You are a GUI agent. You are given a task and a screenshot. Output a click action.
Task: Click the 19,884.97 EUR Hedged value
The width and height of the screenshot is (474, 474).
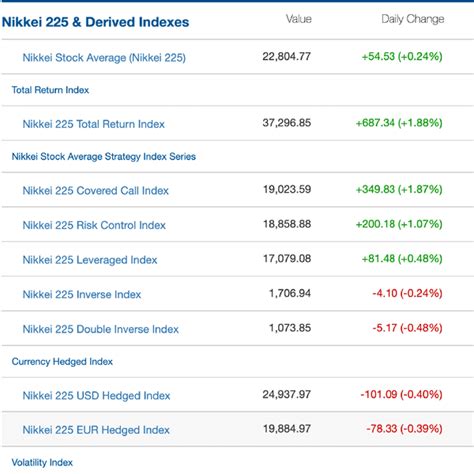pos(287,429)
